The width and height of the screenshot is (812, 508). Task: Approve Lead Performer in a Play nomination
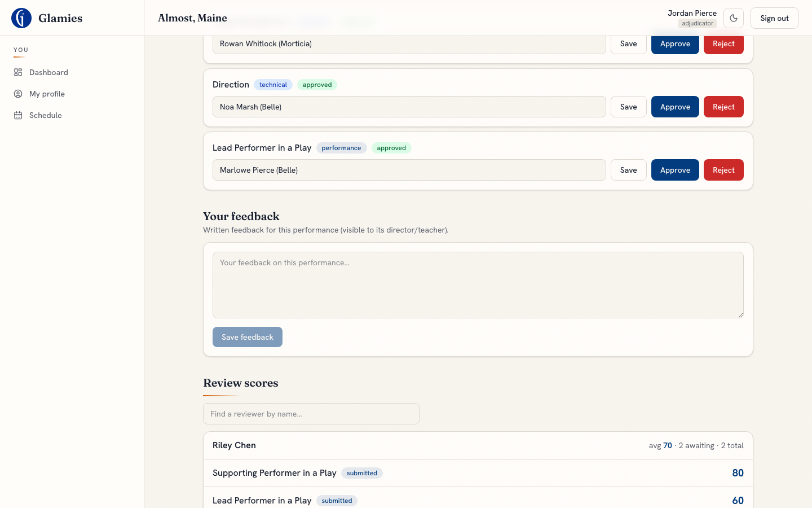click(x=675, y=170)
